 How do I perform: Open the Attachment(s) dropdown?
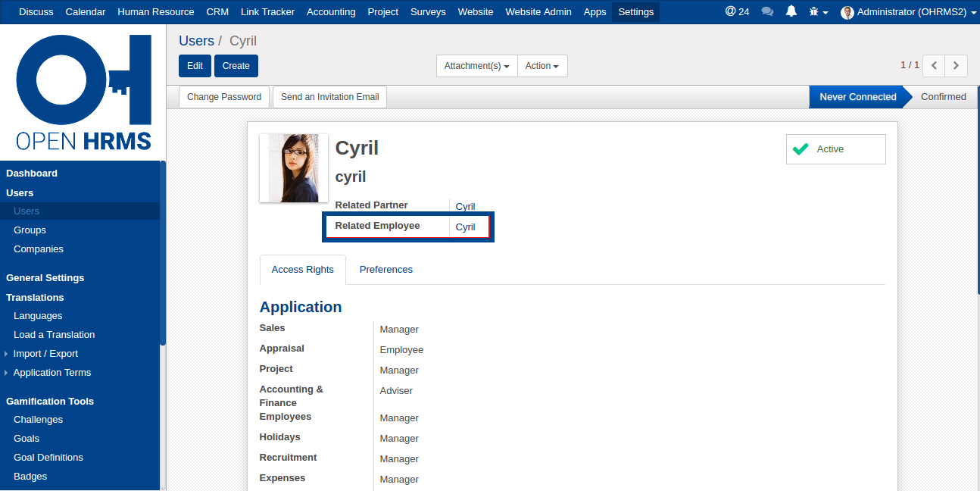click(476, 66)
